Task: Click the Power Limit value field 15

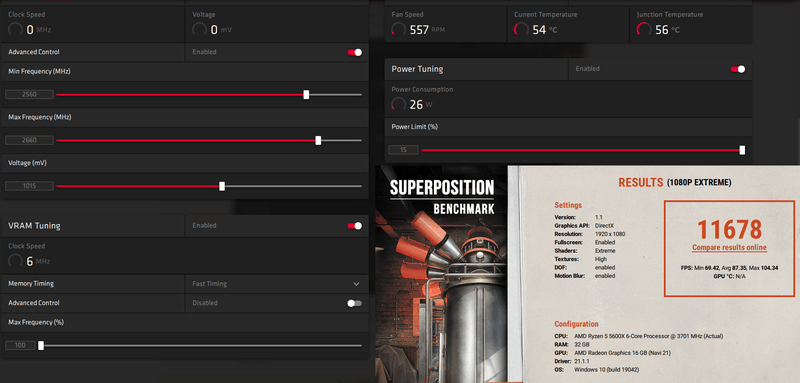Action: coord(404,150)
